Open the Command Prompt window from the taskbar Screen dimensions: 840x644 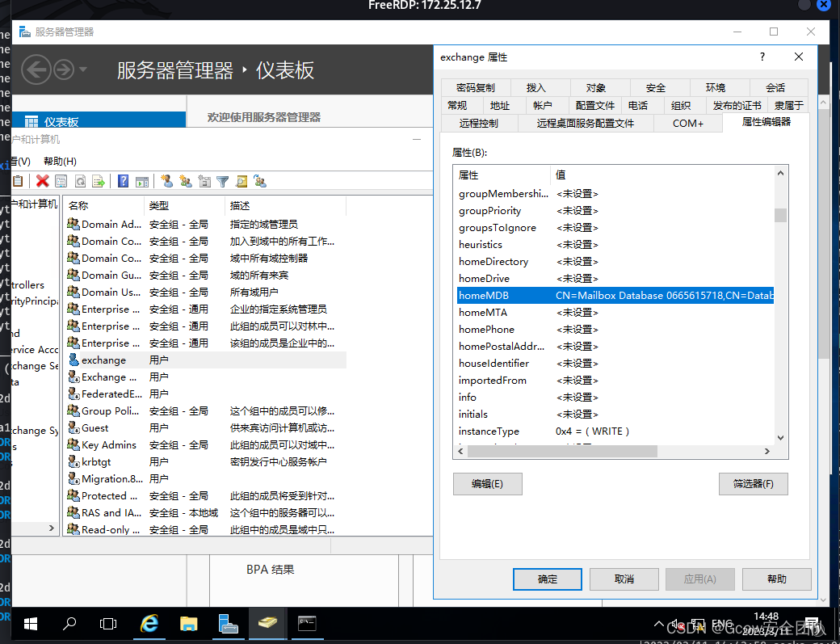coord(307,624)
